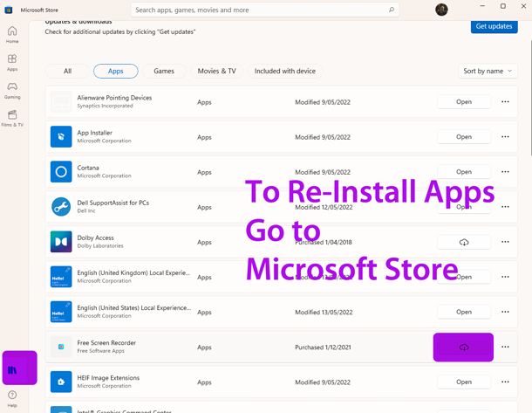
Task: Open more options for Alienware Pointing Devices
Action: [x=505, y=101]
